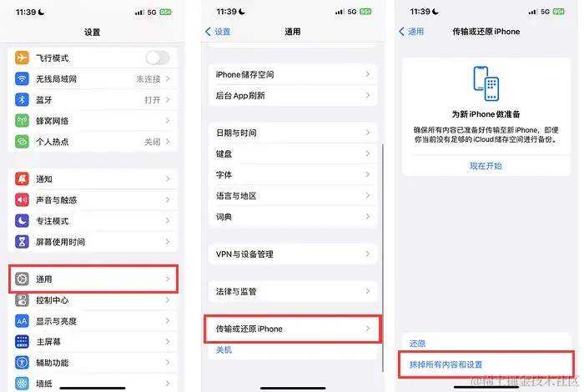Tap the Focus (专注模式) moon icon
This screenshot has height=392, width=584.
[x=22, y=221]
